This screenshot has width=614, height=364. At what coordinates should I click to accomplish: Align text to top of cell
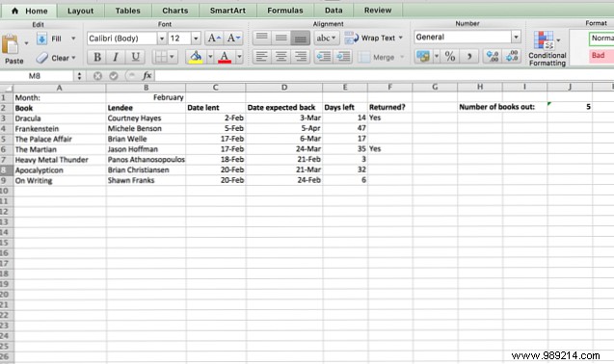(x=261, y=38)
